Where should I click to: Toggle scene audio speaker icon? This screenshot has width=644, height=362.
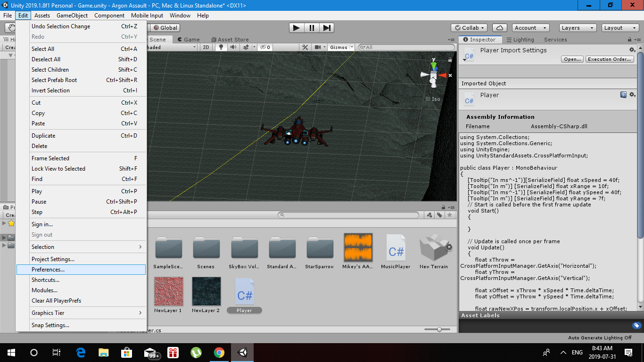click(233, 47)
